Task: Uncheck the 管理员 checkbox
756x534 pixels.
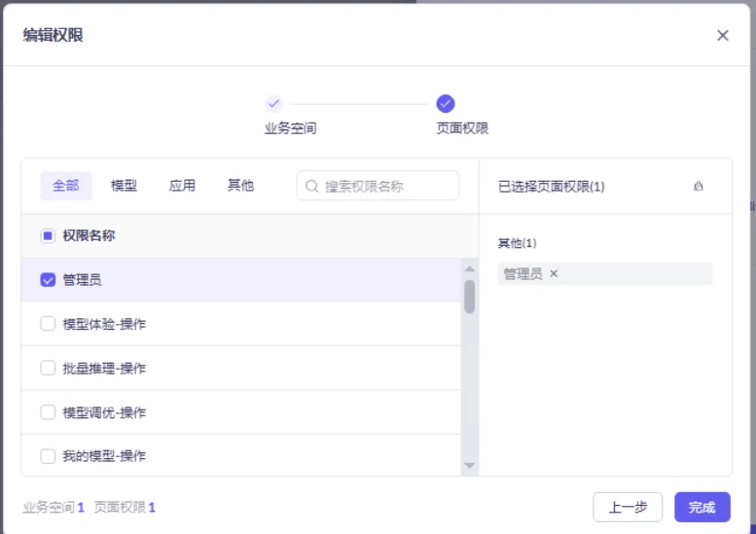Action: (x=48, y=279)
